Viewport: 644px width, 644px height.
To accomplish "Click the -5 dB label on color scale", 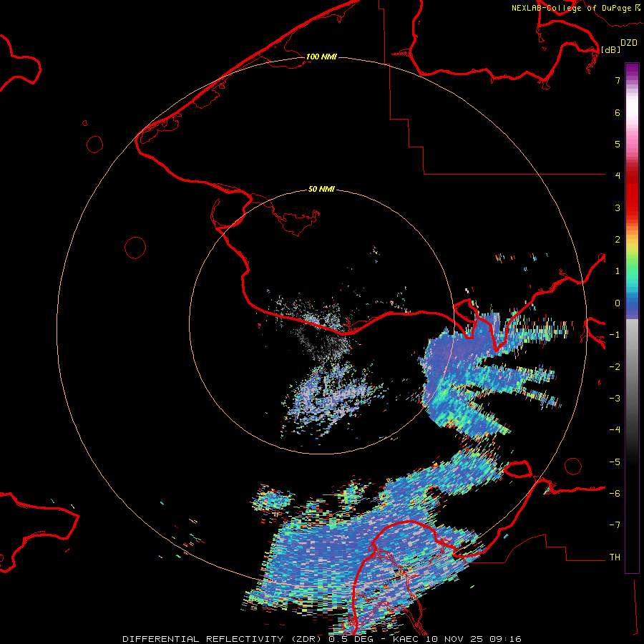I will tap(615, 462).
